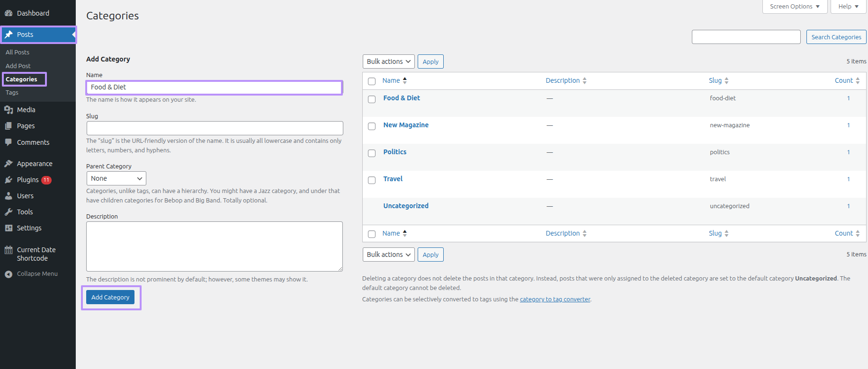868x369 pixels.
Task: Click the Comments speech bubble icon
Action: 9,142
